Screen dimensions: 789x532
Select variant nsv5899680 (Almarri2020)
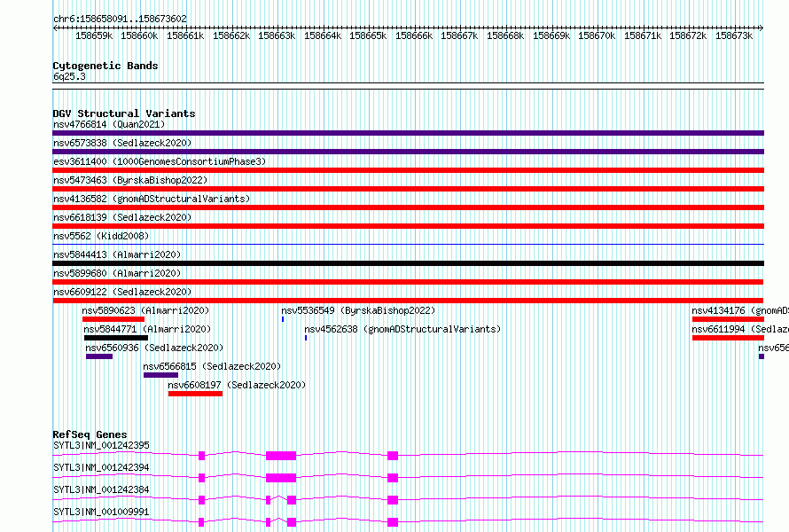tap(408, 282)
